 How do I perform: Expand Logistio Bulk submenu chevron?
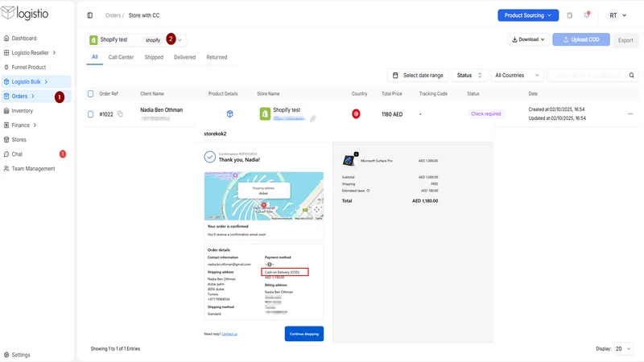[46, 82]
